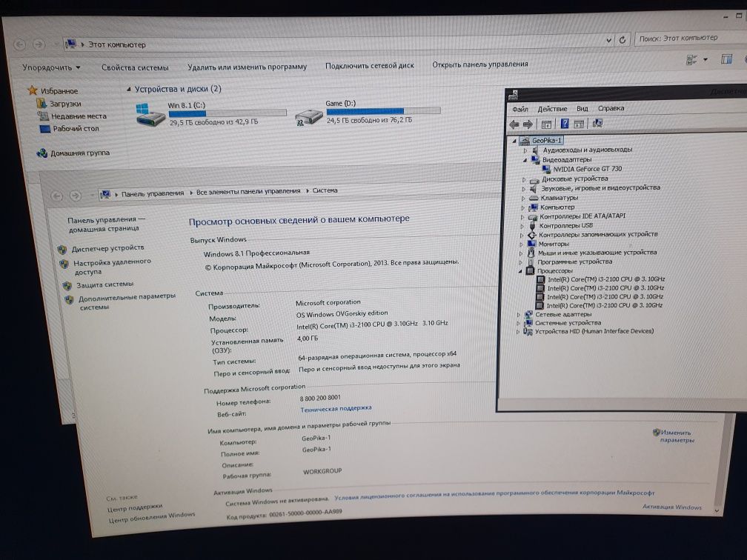Screen dimensions: 747x560
Task: Click Центр обновления Windows link
Action: pos(151,517)
